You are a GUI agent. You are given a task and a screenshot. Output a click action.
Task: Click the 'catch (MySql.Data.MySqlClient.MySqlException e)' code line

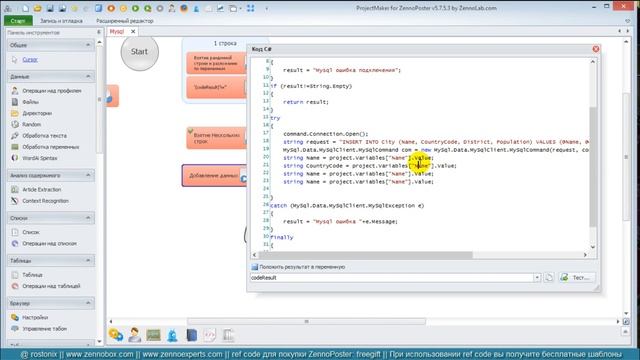347,205
